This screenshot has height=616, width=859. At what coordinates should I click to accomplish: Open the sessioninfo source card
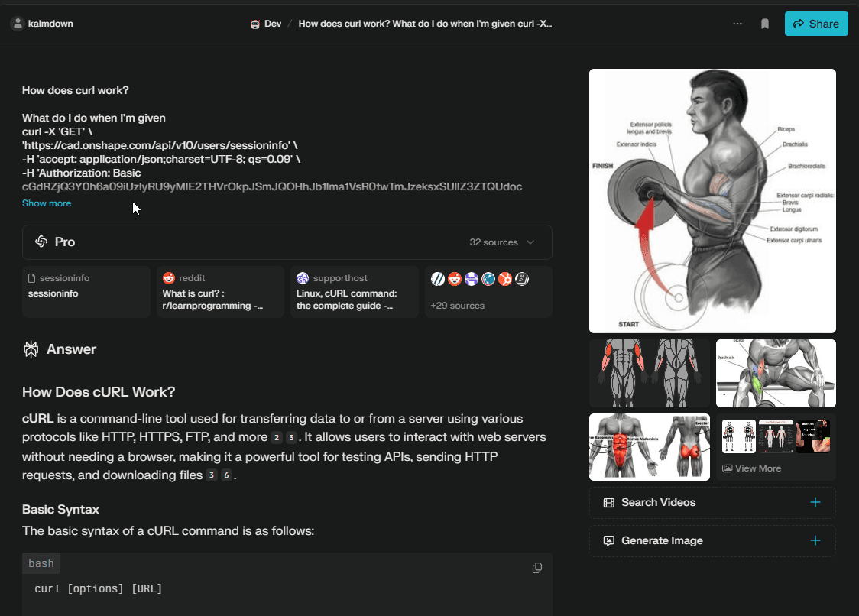86,291
